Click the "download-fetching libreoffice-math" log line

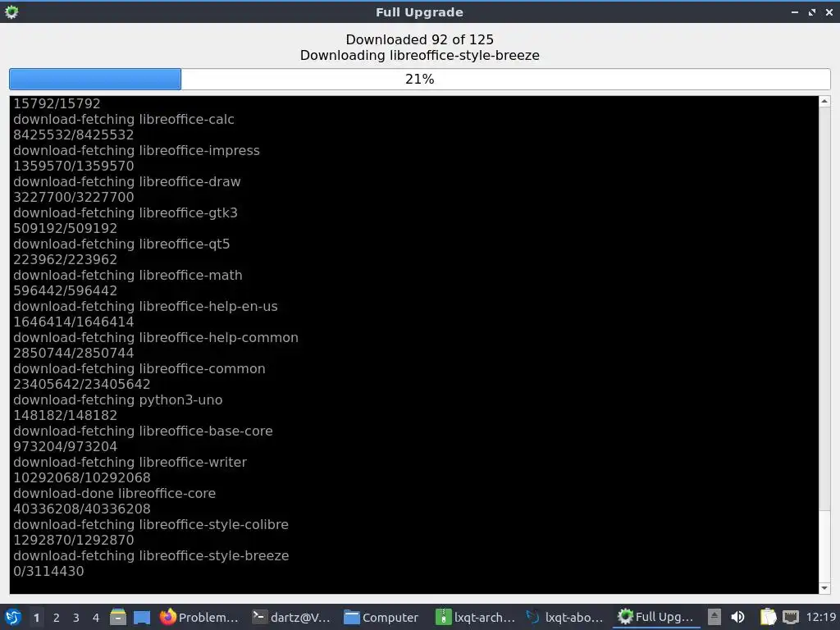[x=128, y=275]
